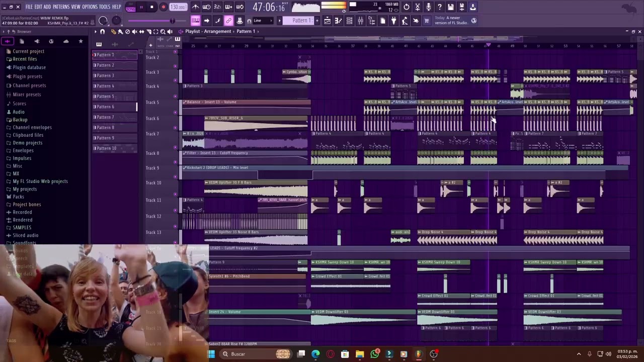
Task: Select the Playback speaker tool in Playlist
Action: pos(170,32)
